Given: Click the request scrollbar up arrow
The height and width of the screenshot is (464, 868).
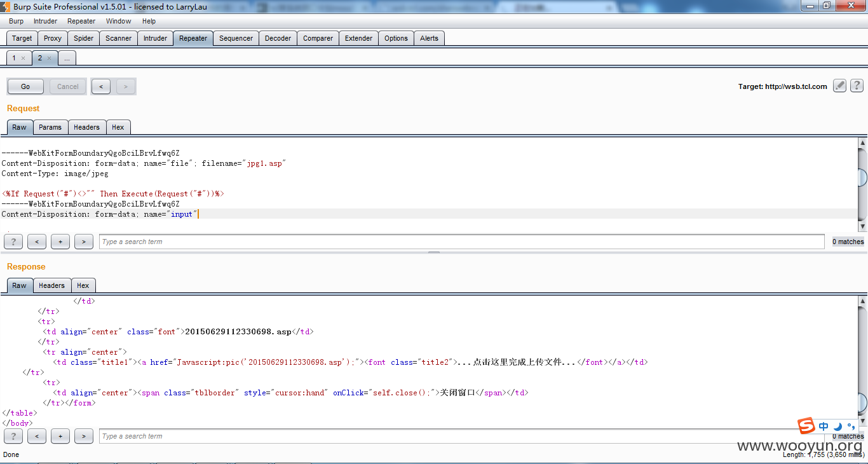Looking at the screenshot, I should coord(862,143).
